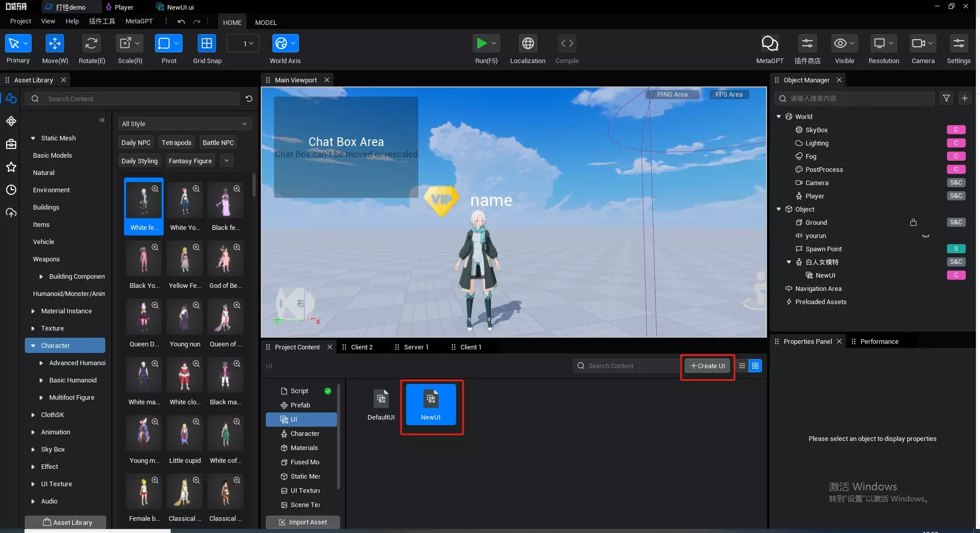980x533 pixels.
Task: Open the briefcase icon in Asset Library sidebar
Action: point(11,144)
